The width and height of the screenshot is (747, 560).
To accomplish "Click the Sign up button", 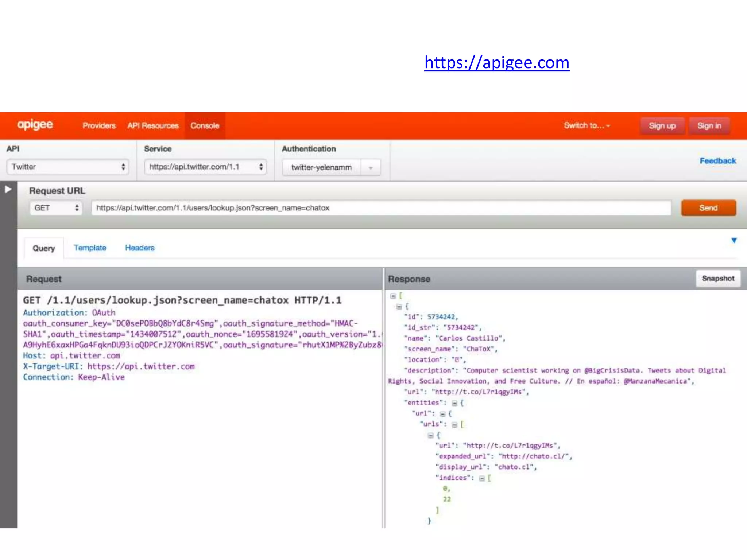I will click(x=662, y=126).
